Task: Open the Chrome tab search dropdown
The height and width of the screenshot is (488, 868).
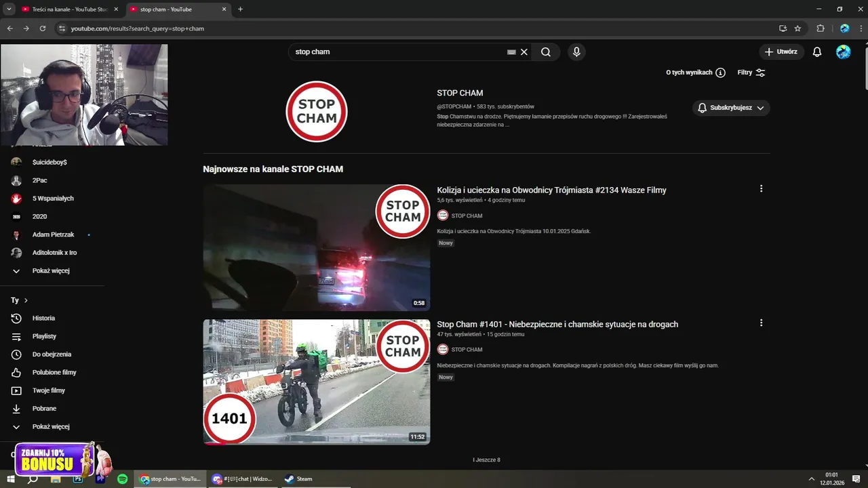Action: coord(9,9)
